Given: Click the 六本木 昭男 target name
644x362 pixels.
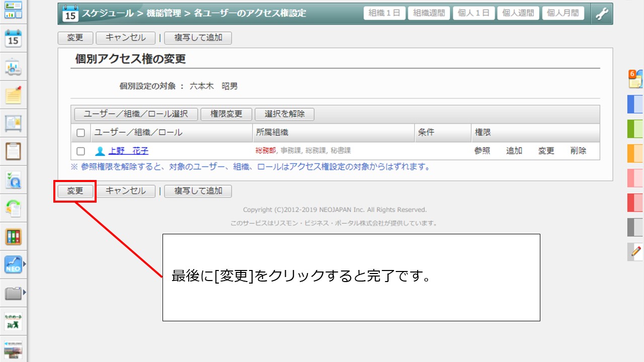Looking at the screenshot, I should coord(213,86).
